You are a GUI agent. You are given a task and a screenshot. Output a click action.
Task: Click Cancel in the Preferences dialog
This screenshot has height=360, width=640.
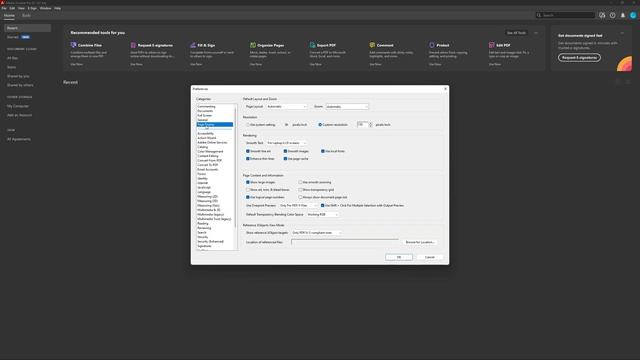tap(429, 257)
